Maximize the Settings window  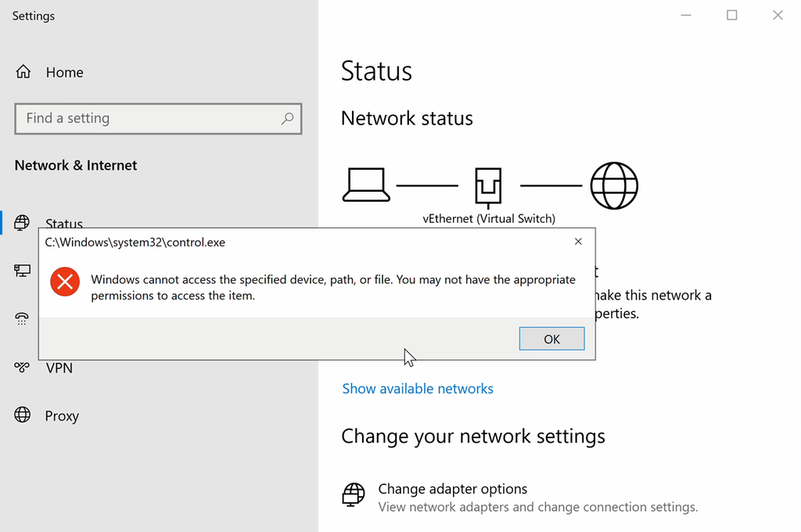pyautogui.click(x=732, y=16)
